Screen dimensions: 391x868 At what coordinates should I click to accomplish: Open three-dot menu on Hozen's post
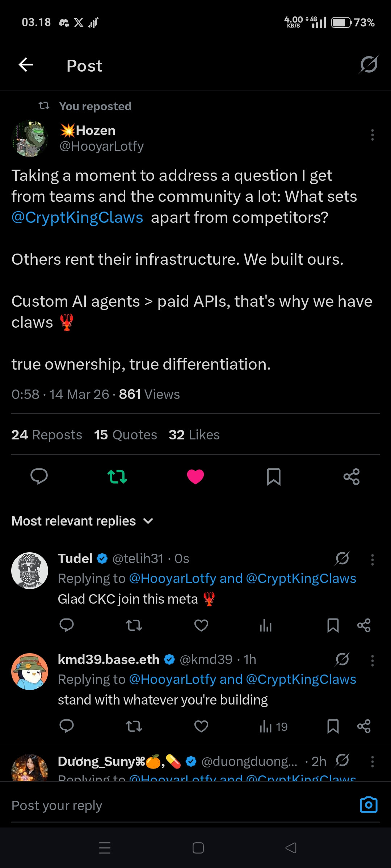click(x=372, y=135)
